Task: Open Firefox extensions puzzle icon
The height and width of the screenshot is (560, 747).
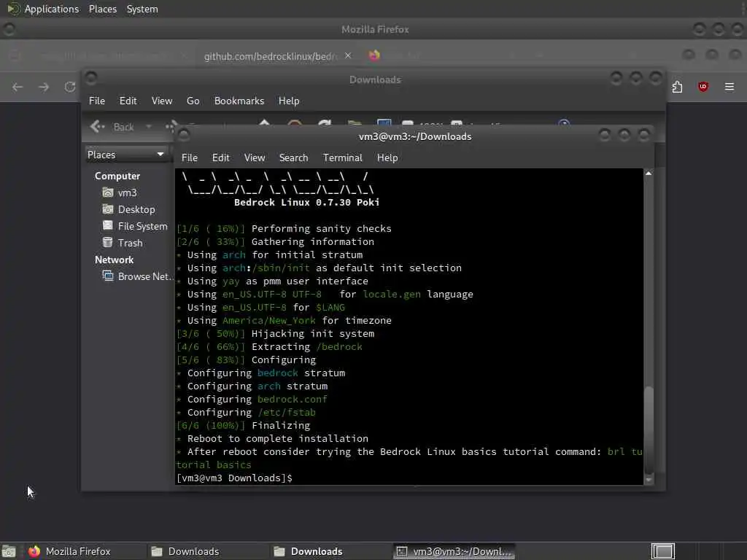Action: tap(677, 87)
